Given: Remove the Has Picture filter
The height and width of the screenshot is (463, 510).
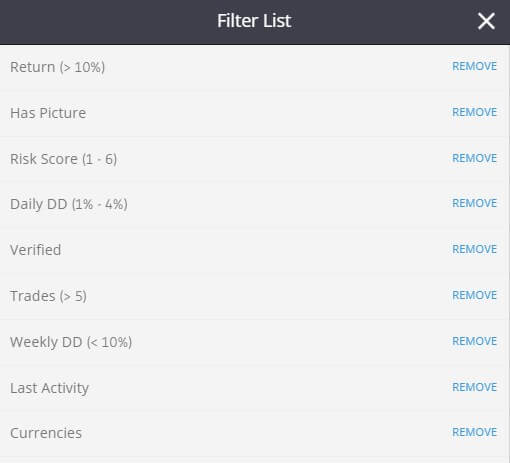Looking at the screenshot, I should tap(474, 112).
